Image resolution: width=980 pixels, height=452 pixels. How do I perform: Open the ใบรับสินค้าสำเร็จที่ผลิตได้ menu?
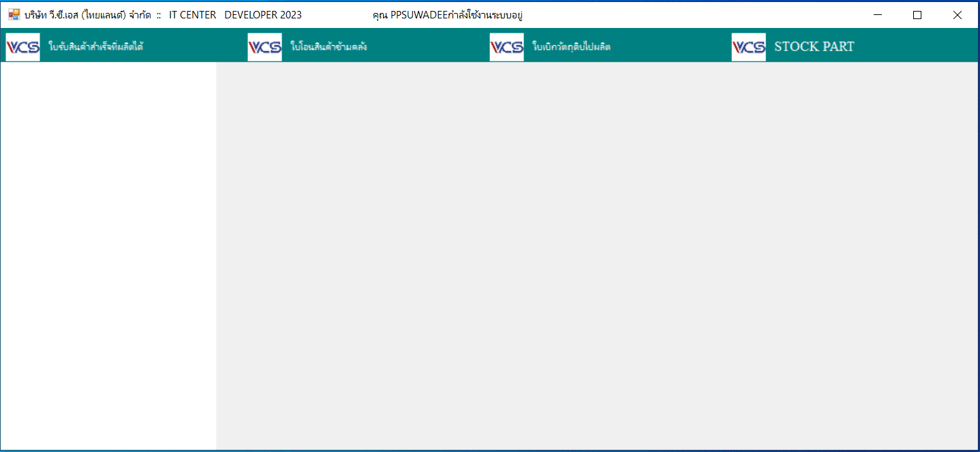click(x=95, y=47)
